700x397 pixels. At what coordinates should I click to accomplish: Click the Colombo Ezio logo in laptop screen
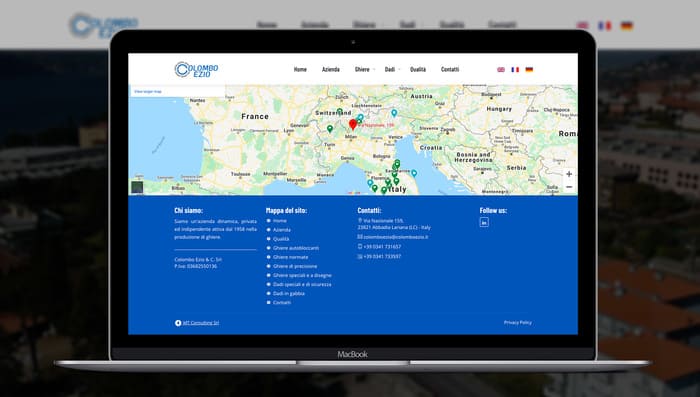pos(196,70)
